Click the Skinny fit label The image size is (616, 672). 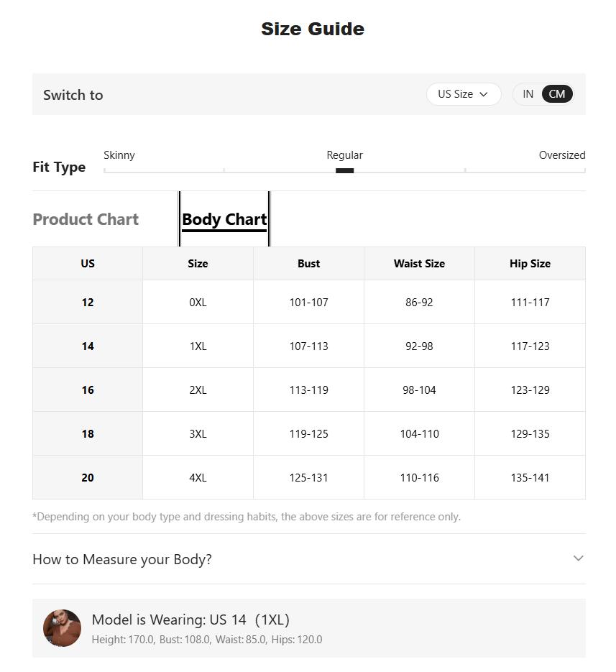click(x=119, y=155)
